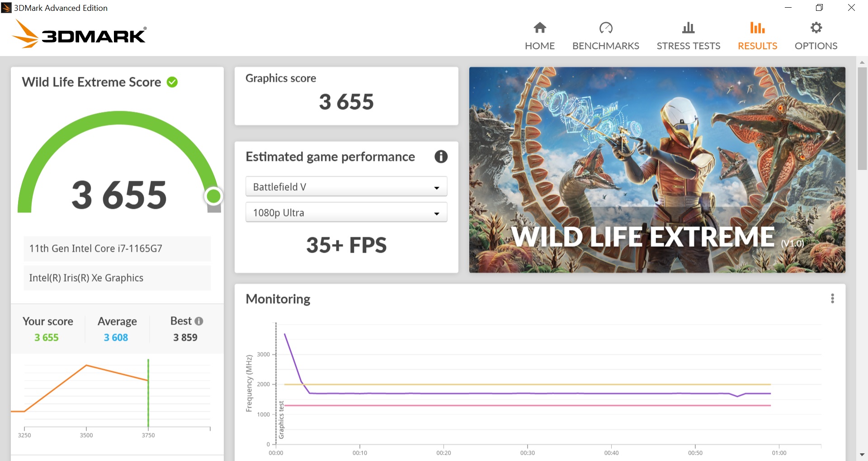Open Benchmarks via the gauge icon
The width and height of the screenshot is (868, 461).
606,28
